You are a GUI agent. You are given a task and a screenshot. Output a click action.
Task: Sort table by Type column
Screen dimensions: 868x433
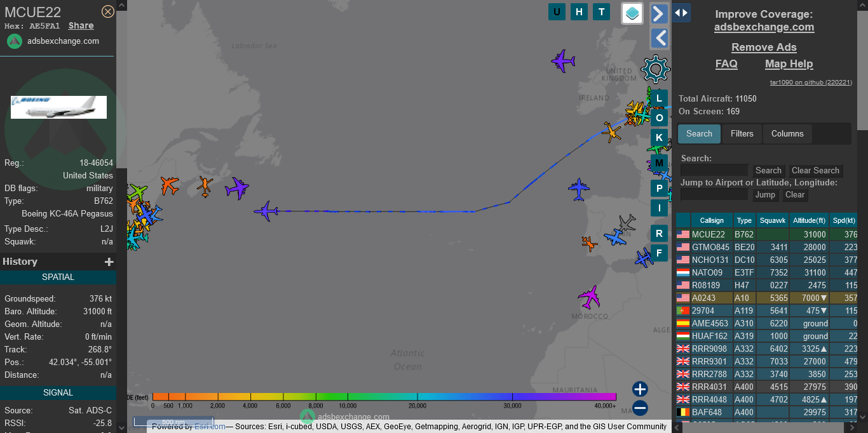(744, 220)
